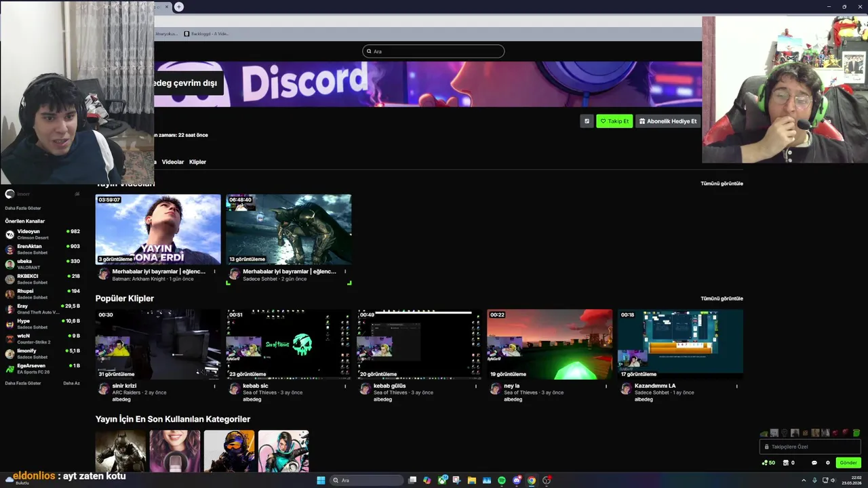Viewport: 868px width, 488px height.
Task: Open Discord from the taskbar
Action: point(517,480)
